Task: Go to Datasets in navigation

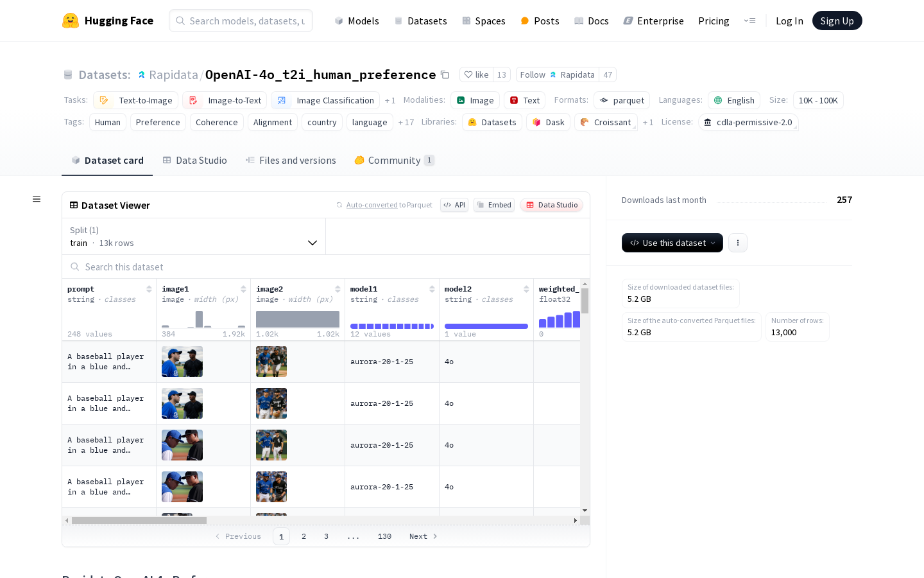Action: click(420, 21)
